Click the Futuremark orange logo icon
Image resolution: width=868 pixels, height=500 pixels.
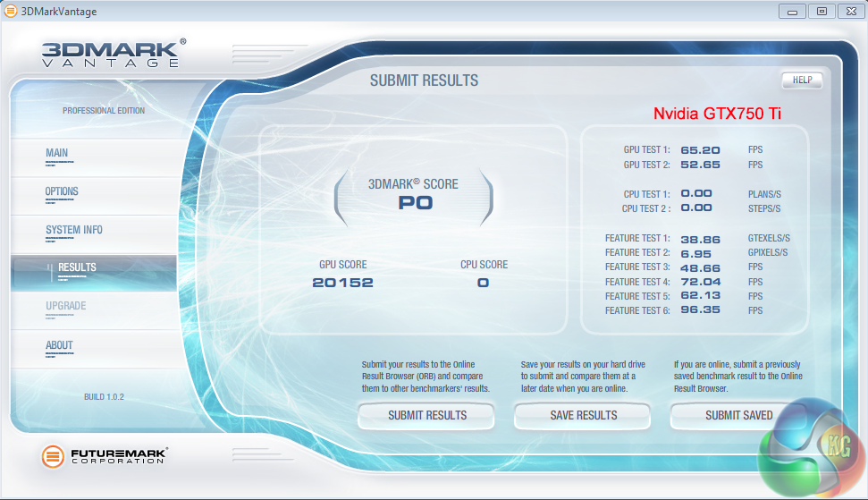click(53, 456)
